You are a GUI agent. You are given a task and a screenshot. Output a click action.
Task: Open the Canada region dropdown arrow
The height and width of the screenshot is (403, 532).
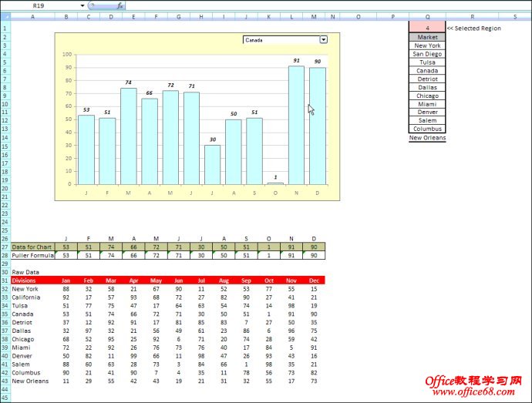tap(323, 40)
